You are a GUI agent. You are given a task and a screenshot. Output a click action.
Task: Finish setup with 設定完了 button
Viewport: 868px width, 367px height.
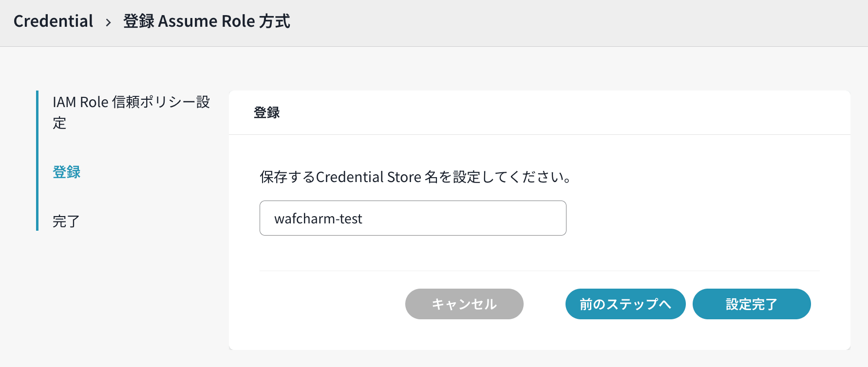pyautogui.click(x=752, y=304)
